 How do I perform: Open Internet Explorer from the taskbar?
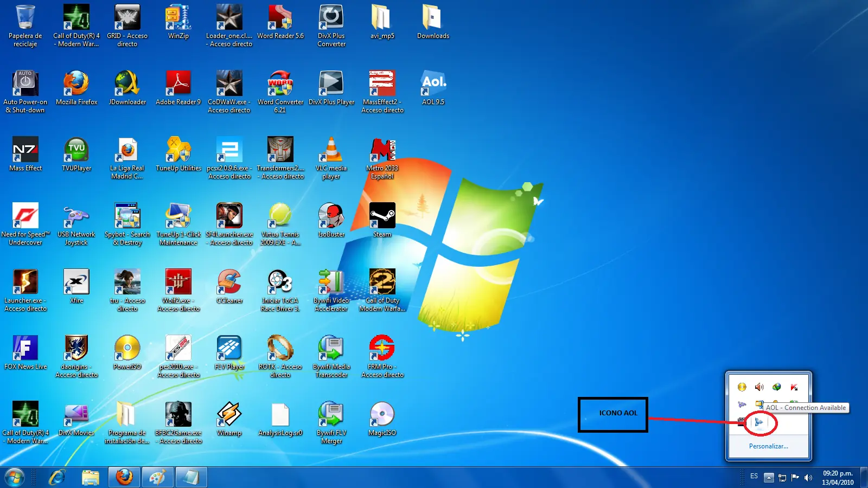57,478
